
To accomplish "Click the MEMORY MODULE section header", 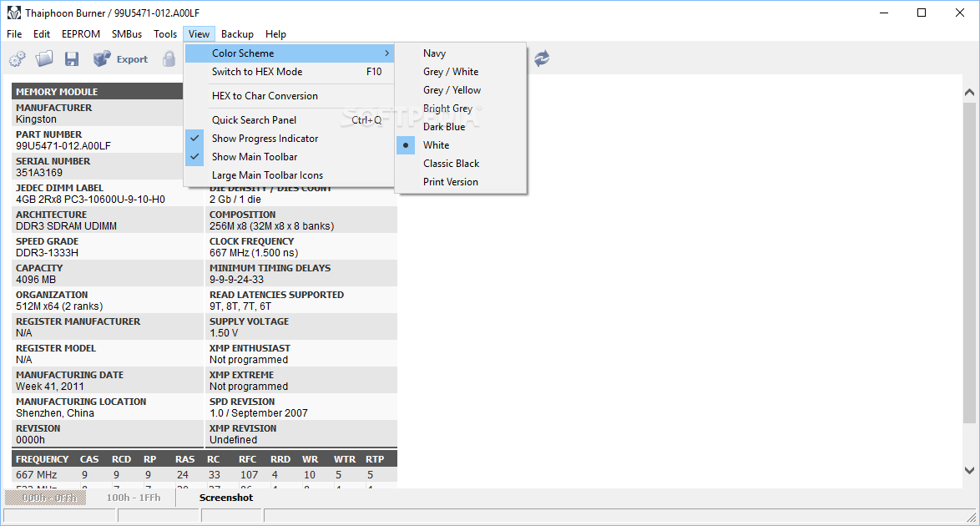I will coord(97,91).
